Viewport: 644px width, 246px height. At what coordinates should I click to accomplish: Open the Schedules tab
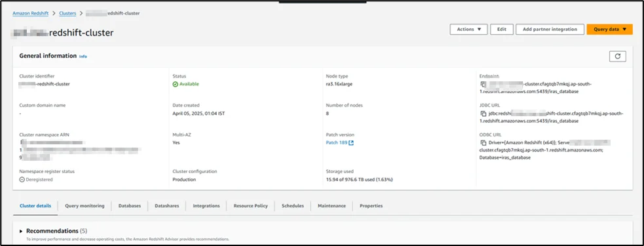point(293,206)
